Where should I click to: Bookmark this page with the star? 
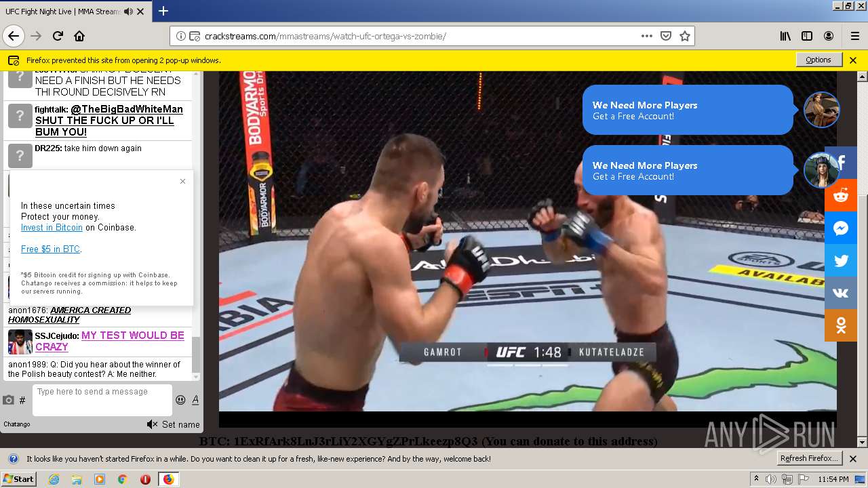pyautogui.click(x=685, y=36)
